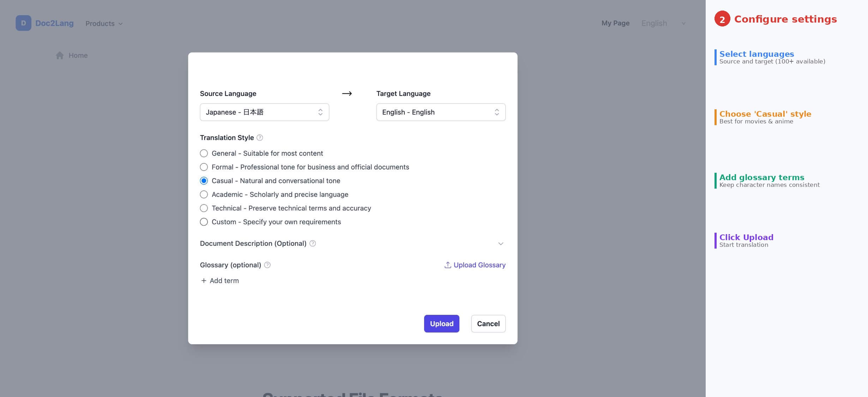Viewport: 868px width, 397px height.
Task: Go to My Page
Action: click(615, 23)
